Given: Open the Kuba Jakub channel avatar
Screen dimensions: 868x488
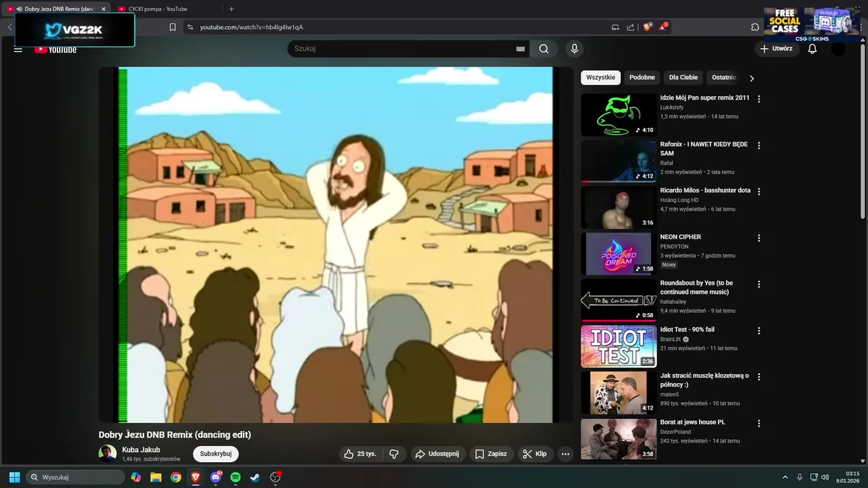Looking at the screenshot, I should pyautogui.click(x=107, y=453).
